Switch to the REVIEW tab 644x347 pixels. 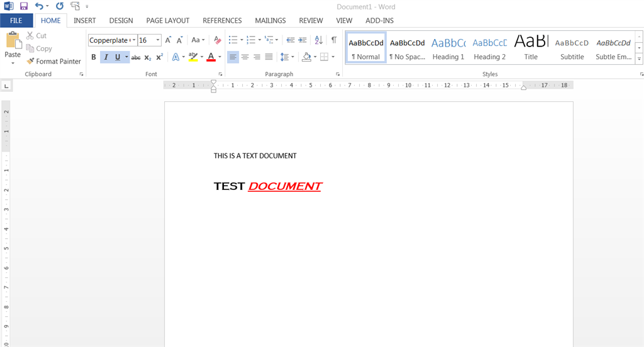tap(311, 21)
